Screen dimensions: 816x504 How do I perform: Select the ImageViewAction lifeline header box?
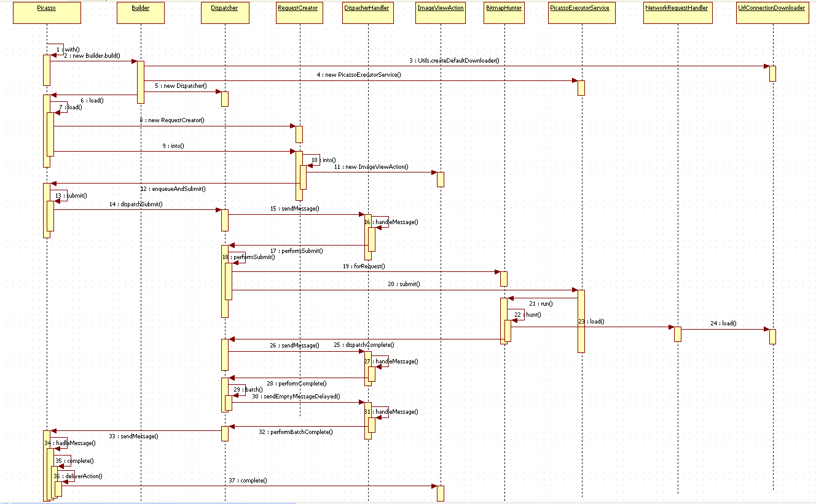coord(441,12)
